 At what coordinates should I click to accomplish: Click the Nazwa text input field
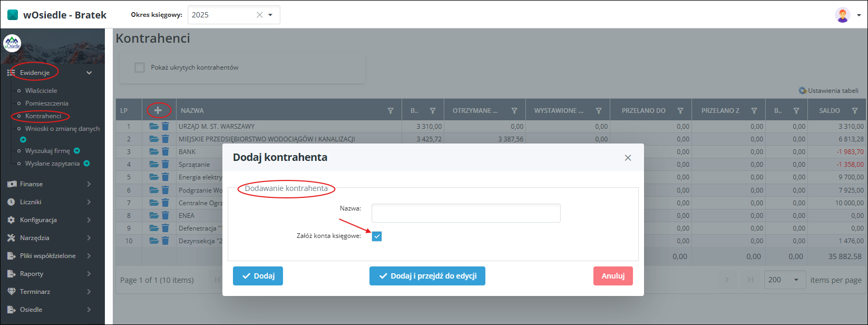[466, 213]
